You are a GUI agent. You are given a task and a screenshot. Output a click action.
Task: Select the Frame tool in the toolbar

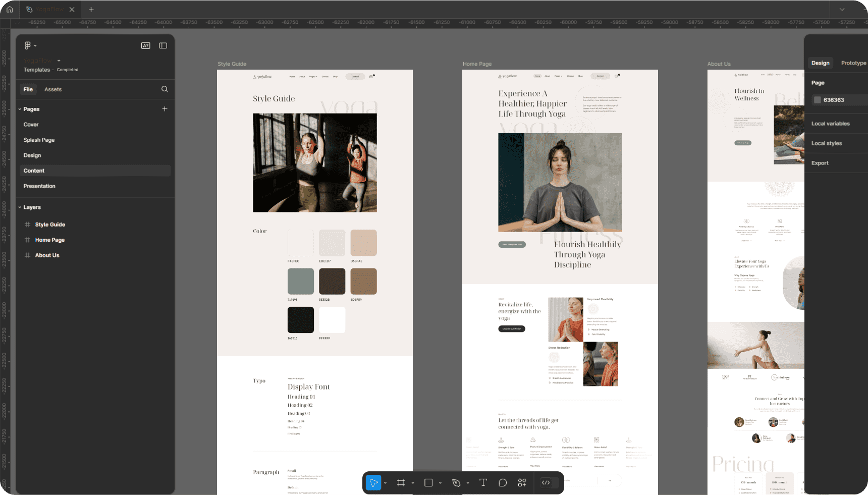401,482
